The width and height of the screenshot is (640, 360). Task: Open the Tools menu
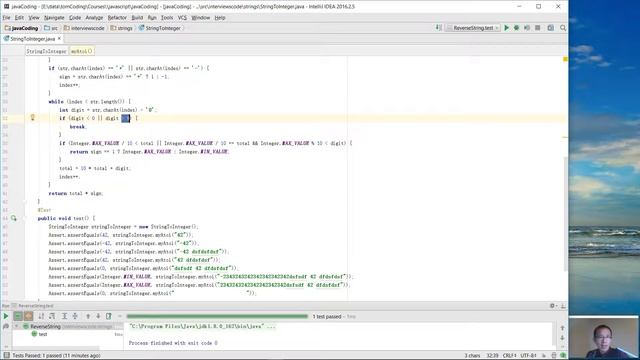(x=167, y=18)
